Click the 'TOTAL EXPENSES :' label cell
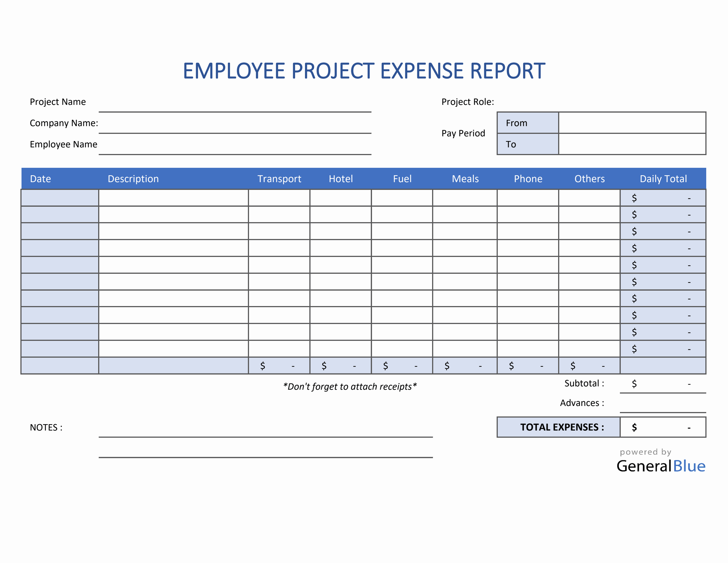This screenshot has width=728, height=563. (559, 427)
